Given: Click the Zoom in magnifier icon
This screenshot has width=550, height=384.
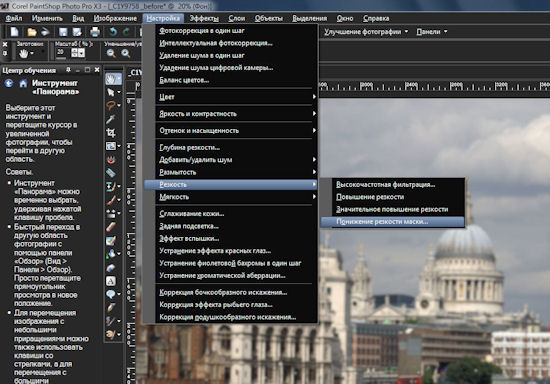Looking at the screenshot, I should point(126,53).
